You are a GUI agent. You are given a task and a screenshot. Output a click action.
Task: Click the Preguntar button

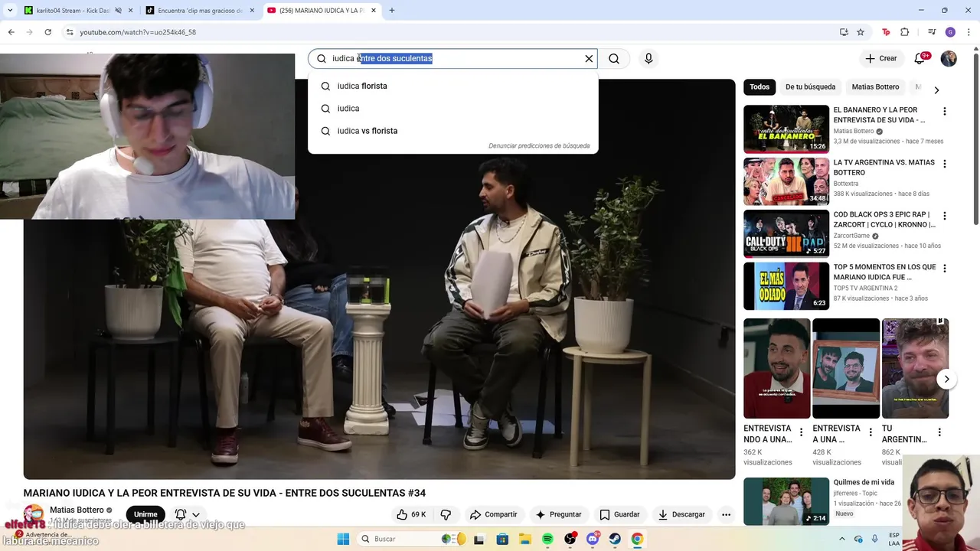click(x=558, y=514)
